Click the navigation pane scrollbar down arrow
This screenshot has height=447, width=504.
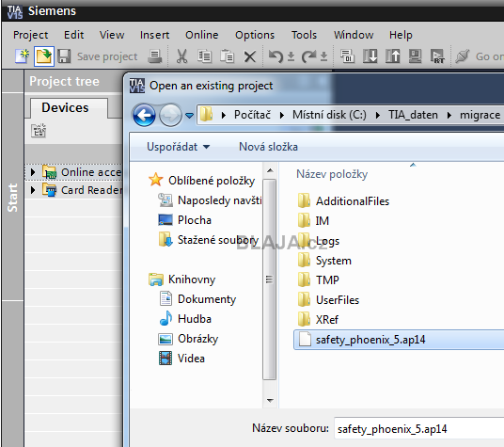(x=270, y=401)
